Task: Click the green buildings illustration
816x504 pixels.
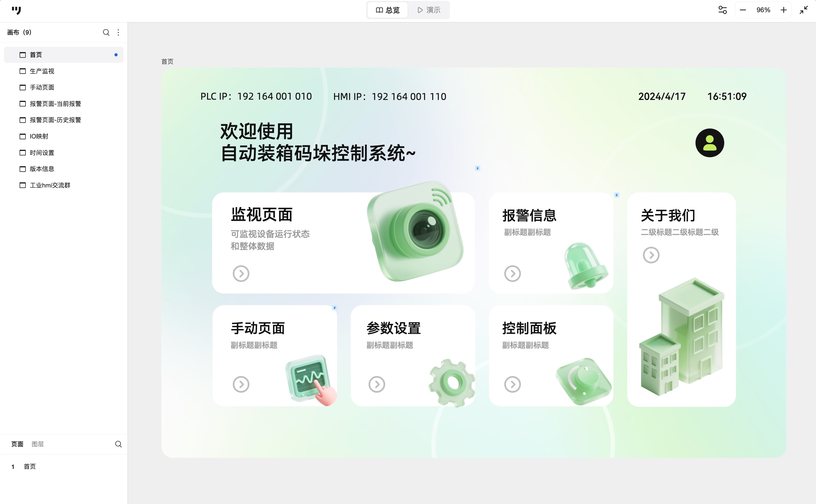Action: pos(682,337)
